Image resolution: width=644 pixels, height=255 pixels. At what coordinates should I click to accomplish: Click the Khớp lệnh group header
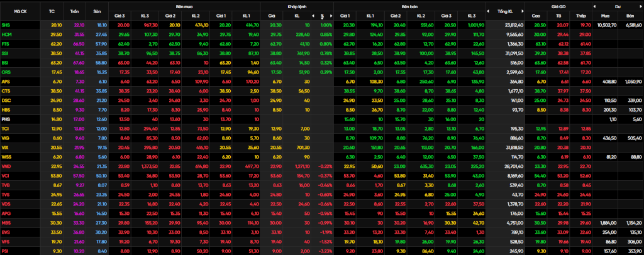(297, 6)
